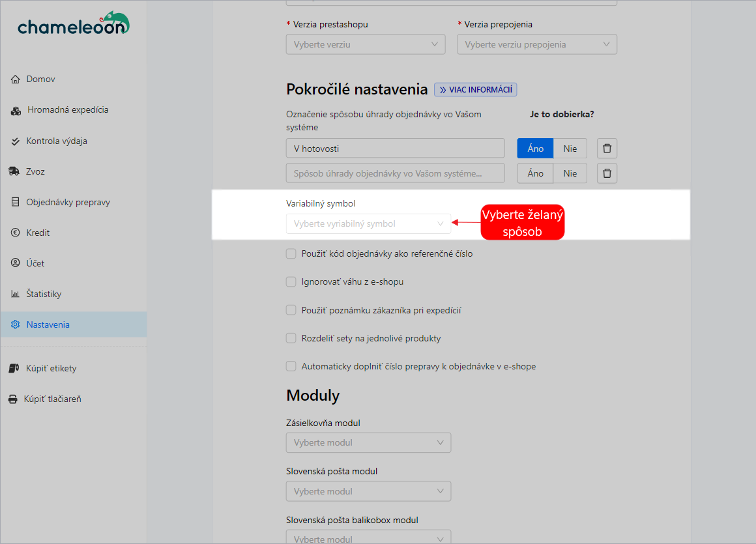The height and width of the screenshot is (544, 756).
Task: Check Rozdeliť sety na jednolivé produkty
Action: click(x=291, y=337)
